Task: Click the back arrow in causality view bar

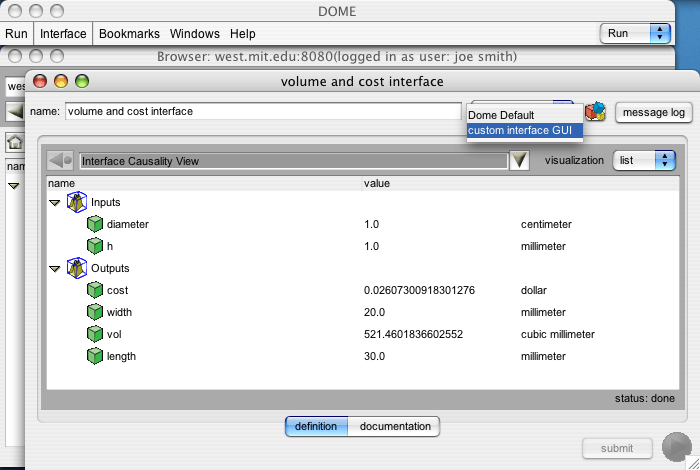Action: 60,160
